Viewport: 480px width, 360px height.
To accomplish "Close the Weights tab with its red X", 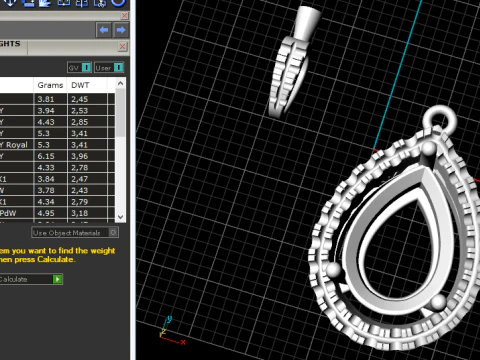I will click(x=123, y=47).
